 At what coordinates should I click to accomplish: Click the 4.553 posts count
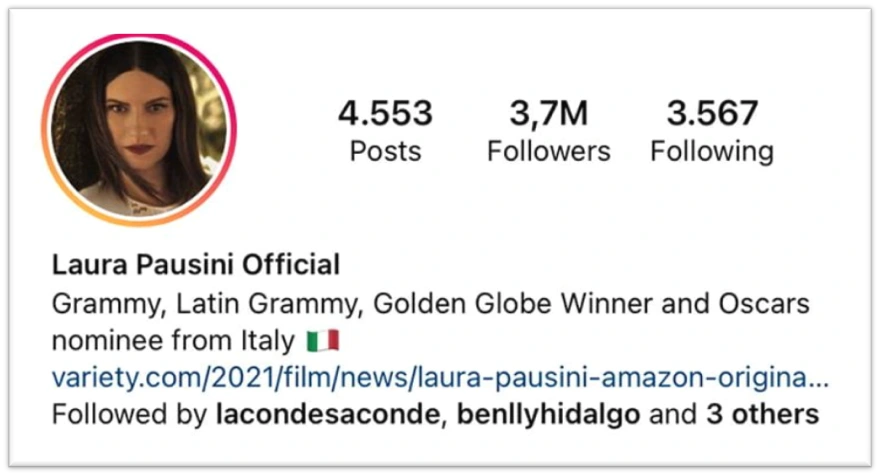(386, 113)
